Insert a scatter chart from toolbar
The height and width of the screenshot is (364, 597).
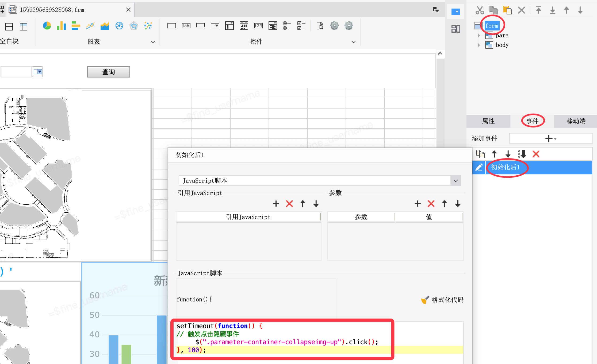[x=148, y=26]
